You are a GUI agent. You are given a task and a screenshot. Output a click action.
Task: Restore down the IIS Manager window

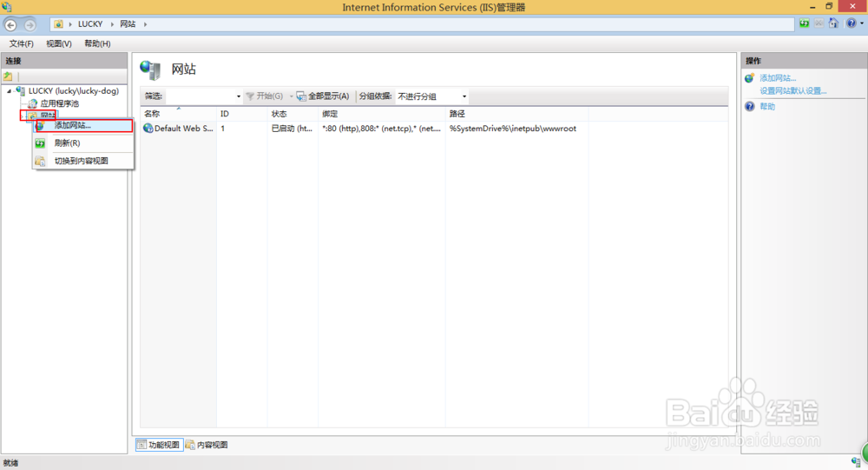click(829, 7)
